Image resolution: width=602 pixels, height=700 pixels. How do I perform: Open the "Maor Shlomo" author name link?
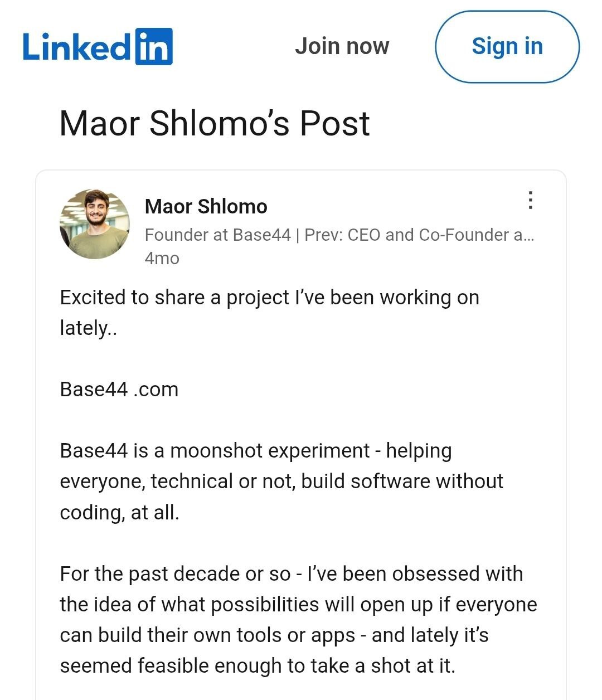[206, 206]
